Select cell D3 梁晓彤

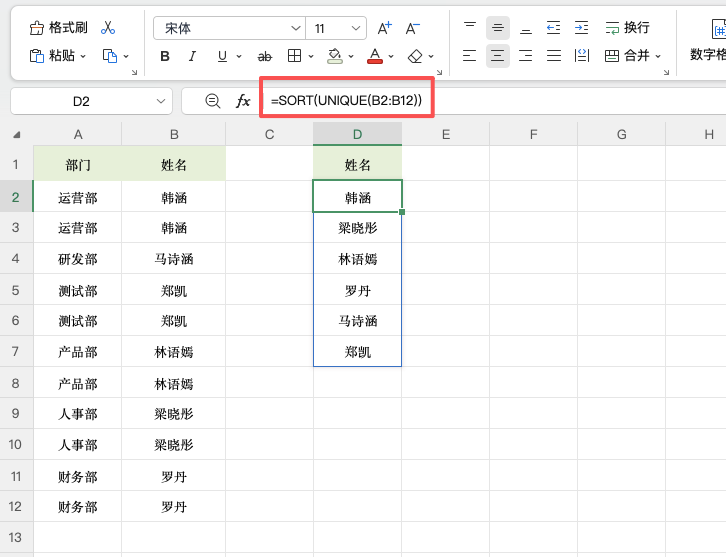pyautogui.click(x=357, y=228)
